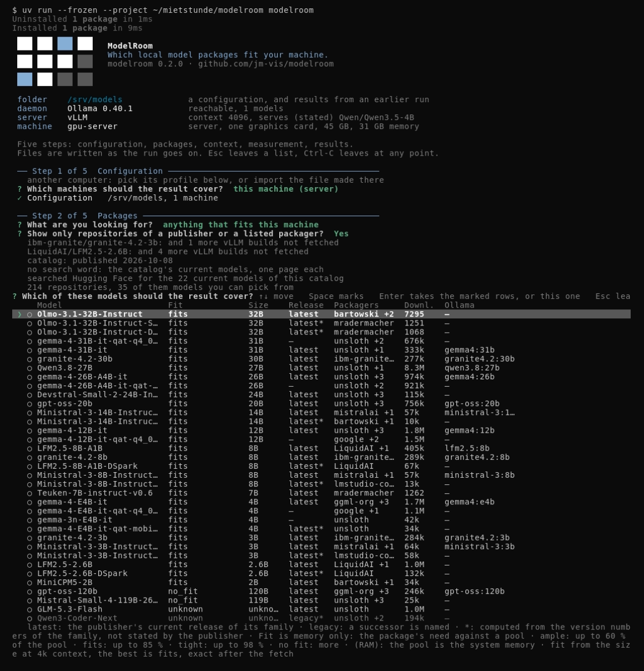Mark the LFM2.5-8B-A1B row circle

click(29, 448)
